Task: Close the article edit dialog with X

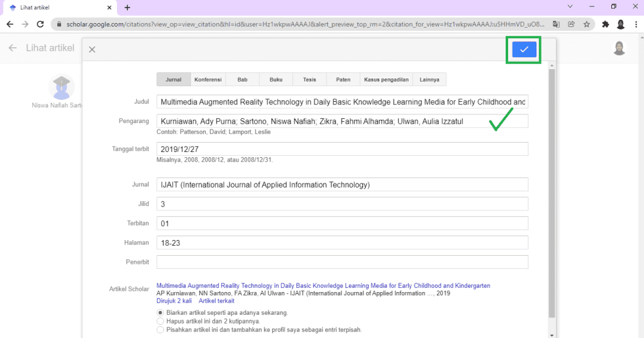Action: pos(92,50)
